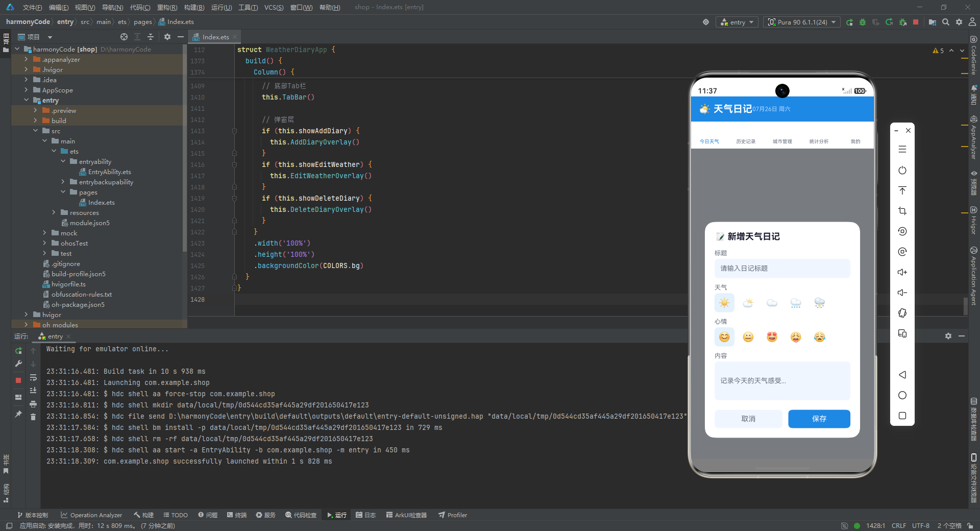Open the 文件(F) menu
This screenshot has height=531, width=980.
pyautogui.click(x=32, y=7)
